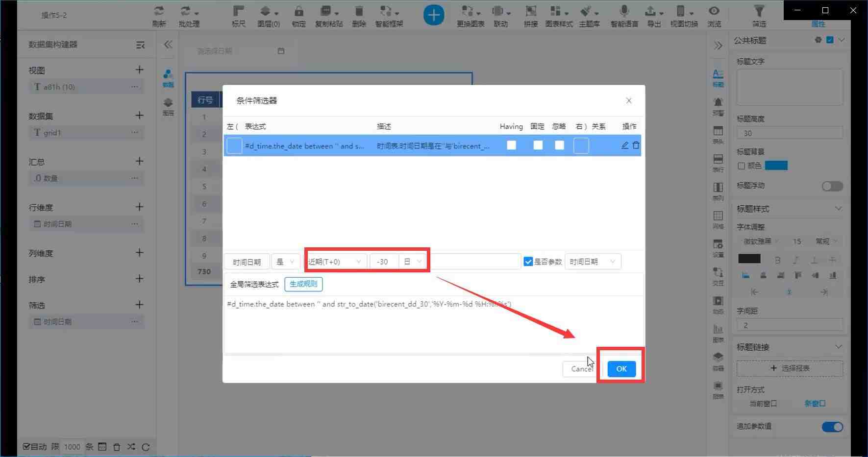Open the 是 operator dropdown
The image size is (868, 457).
[285, 262]
